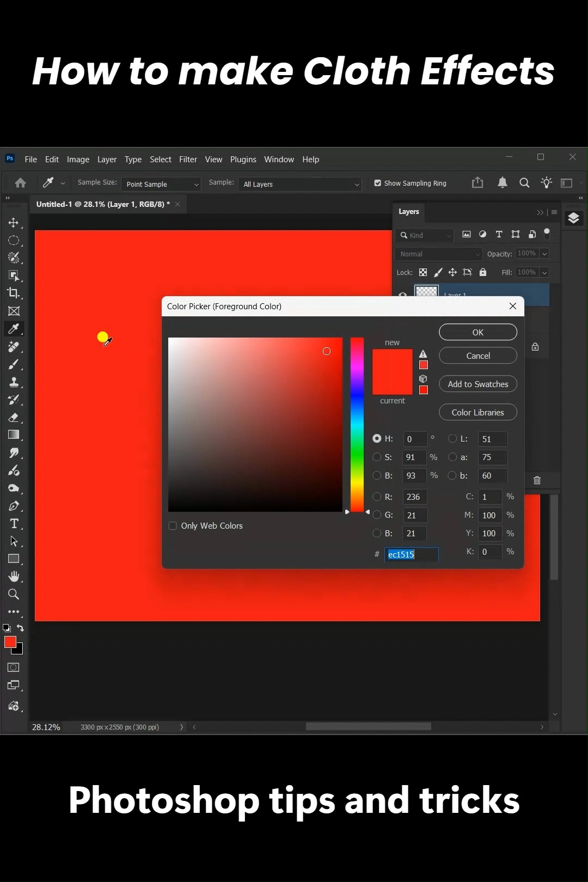Toggle Quick Mask mode

pos(14,667)
